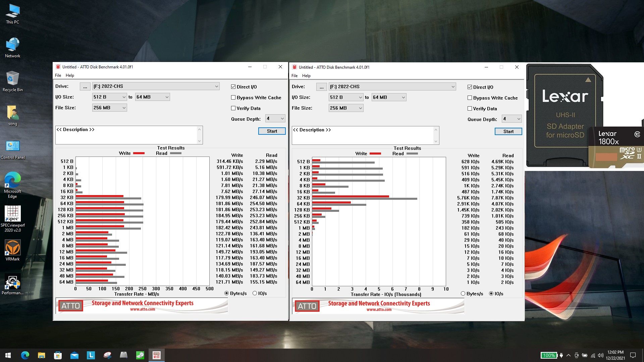Select the ATTO Disk Benchmark taskbar icon
The width and height of the screenshot is (644, 362).
point(157,355)
